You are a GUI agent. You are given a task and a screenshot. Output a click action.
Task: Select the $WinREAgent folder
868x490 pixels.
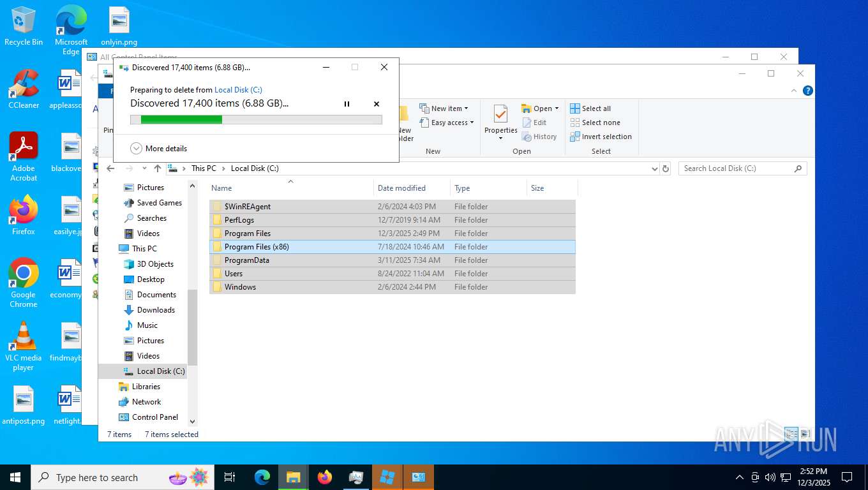point(393,207)
